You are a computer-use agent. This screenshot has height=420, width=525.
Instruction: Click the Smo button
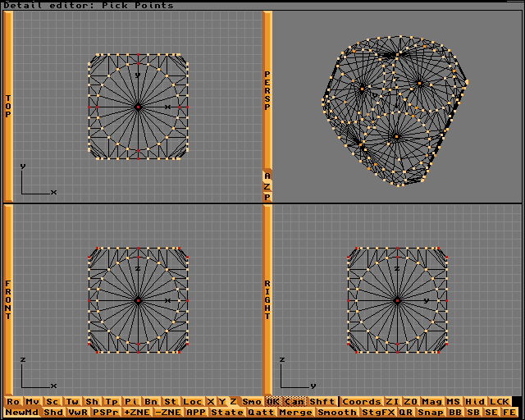point(252,401)
